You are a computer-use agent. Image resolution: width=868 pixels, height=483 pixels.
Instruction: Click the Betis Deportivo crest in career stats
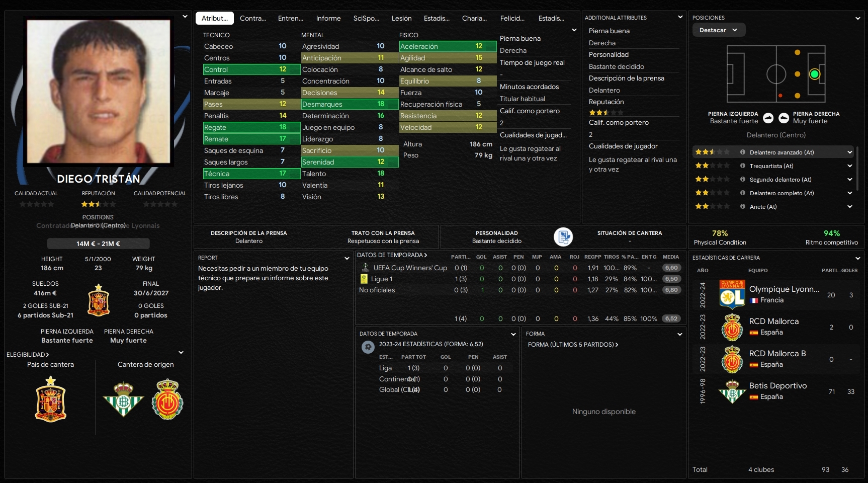732,391
